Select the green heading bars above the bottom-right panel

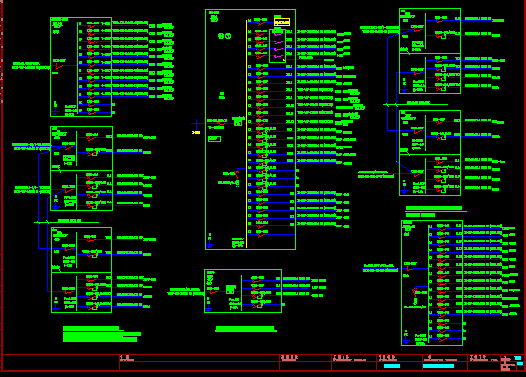tap(435, 212)
